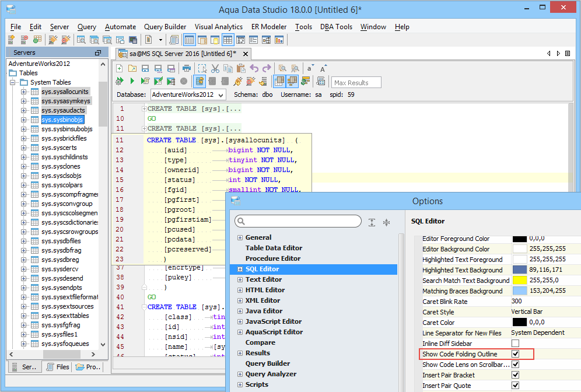Toggle the Insert Pair Bracket checkbox
The height and width of the screenshot is (392, 581).
[515, 375]
